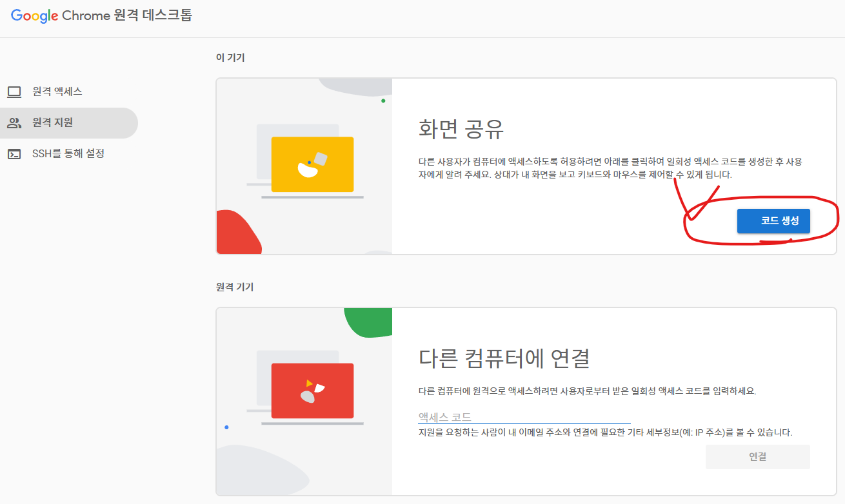Open SSH를 통해 설정 sidebar item

coord(69,153)
